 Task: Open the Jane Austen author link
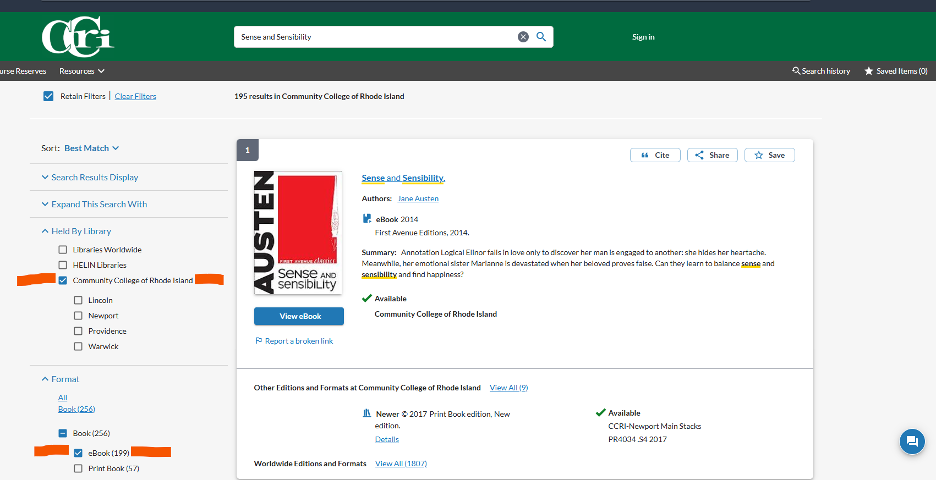tap(418, 199)
